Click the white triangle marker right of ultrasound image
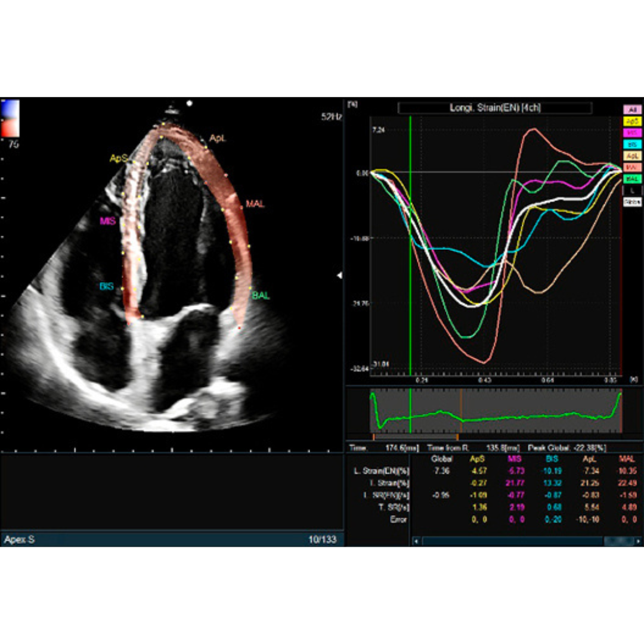The height and width of the screenshot is (644, 644). [x=340, y=275]
